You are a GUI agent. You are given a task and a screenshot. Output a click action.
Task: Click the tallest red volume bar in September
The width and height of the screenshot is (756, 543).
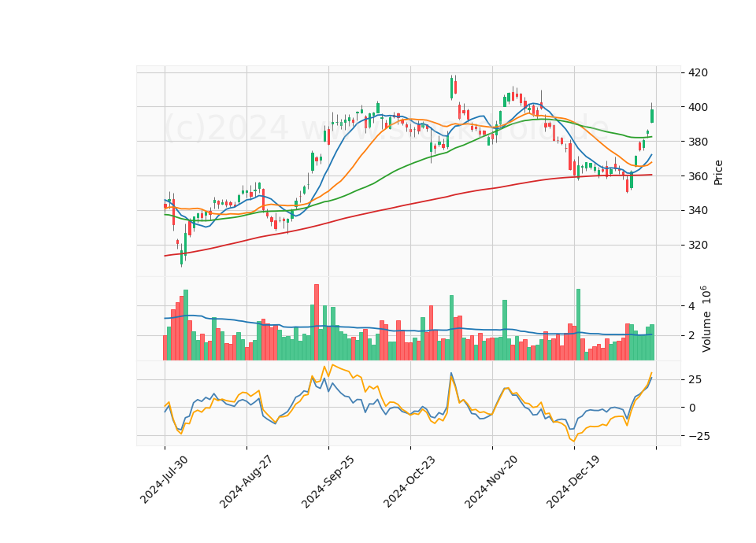tap(317, 322)
